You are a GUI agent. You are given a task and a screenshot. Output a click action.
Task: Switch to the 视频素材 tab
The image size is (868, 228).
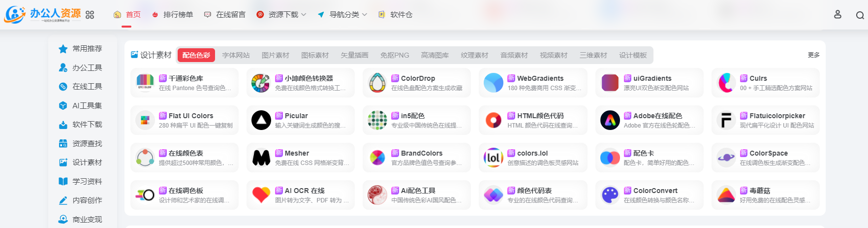coord(554,55)
